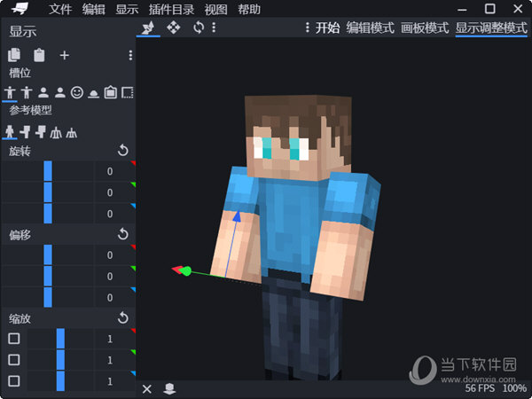Select the item frame slot icon
Viewport: 532px width, 399px height.
(111, 92)
